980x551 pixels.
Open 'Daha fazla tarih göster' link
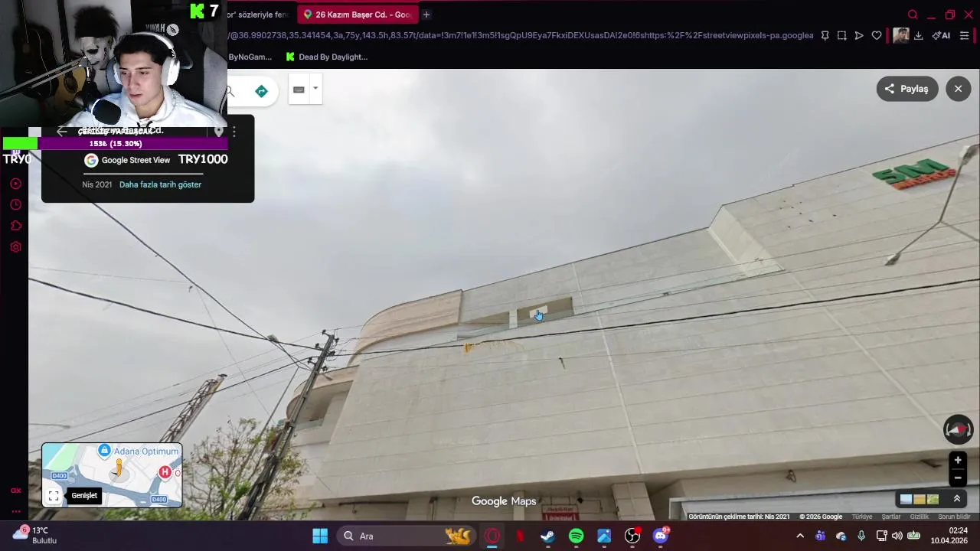point(160,184)
